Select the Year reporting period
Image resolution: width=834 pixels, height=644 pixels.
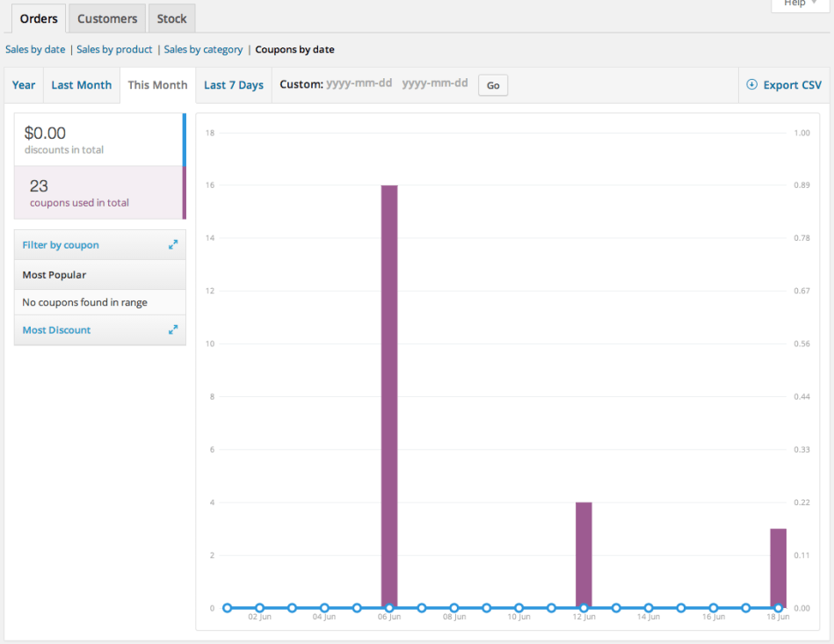23,84
